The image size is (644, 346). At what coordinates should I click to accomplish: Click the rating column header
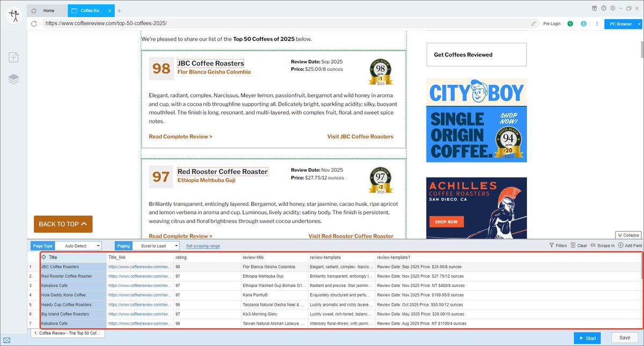[207, 257]
